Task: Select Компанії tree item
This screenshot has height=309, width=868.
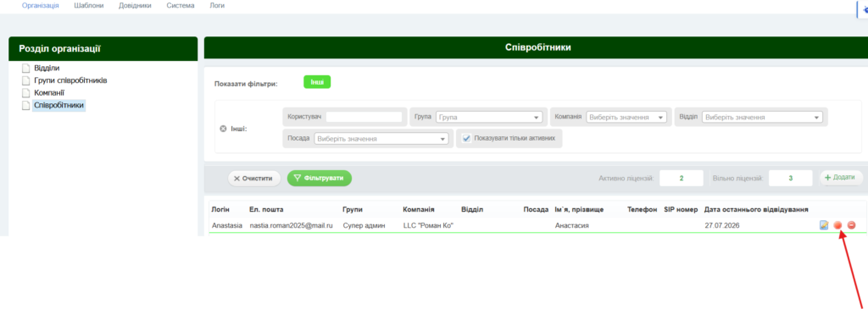Action: click(49, 93)
